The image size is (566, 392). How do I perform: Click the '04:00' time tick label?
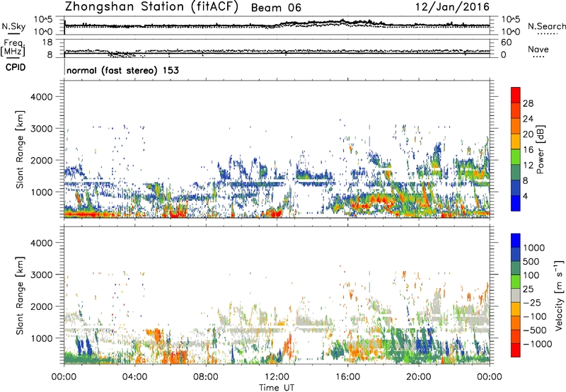134,377
